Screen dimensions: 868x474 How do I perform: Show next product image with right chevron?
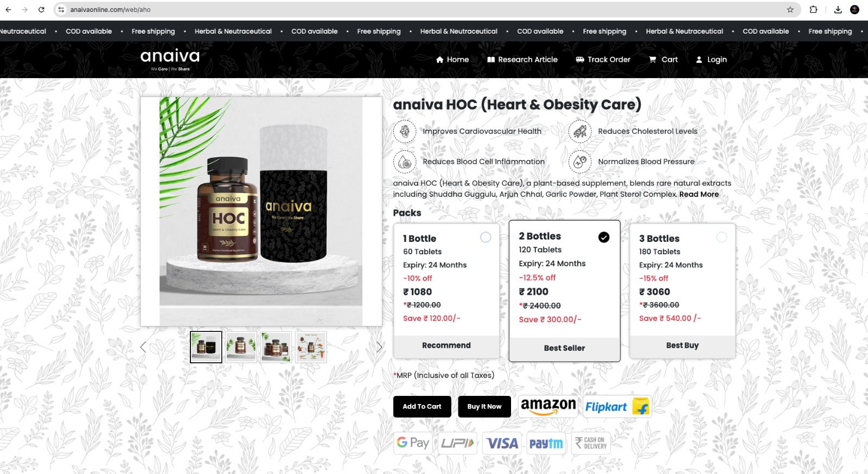[379, 347]
